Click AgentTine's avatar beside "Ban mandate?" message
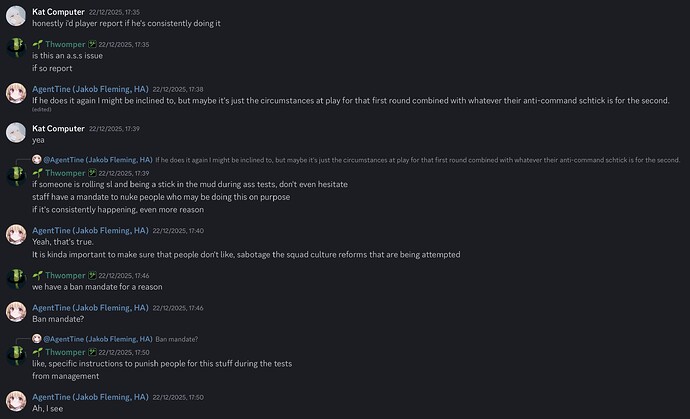 (x=15, y=312)
